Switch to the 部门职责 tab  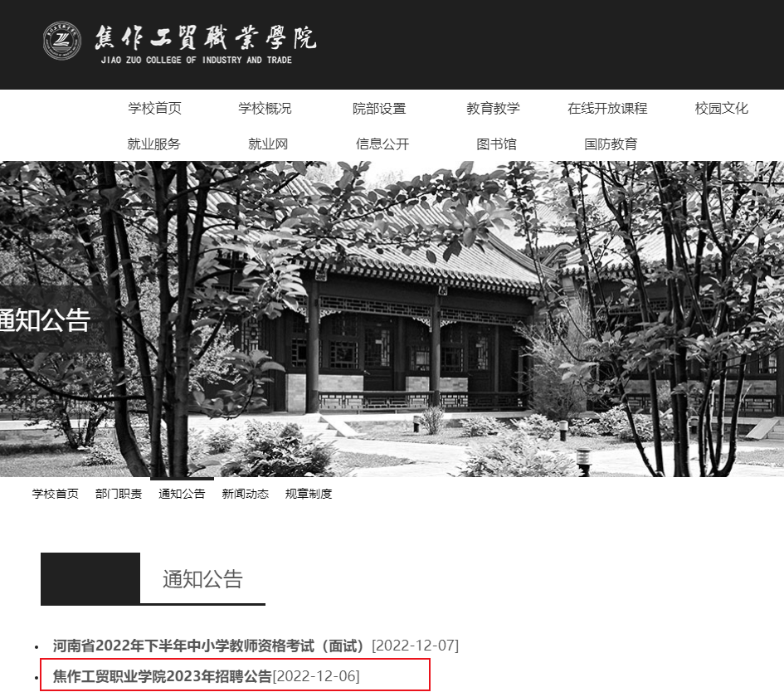[x=119, y=494]
